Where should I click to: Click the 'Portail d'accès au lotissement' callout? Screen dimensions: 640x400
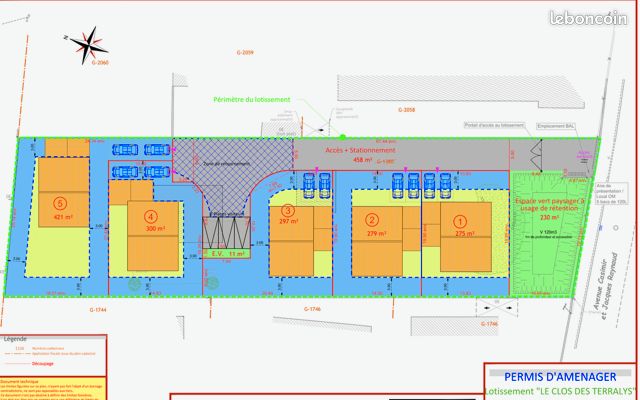(494, 125)
